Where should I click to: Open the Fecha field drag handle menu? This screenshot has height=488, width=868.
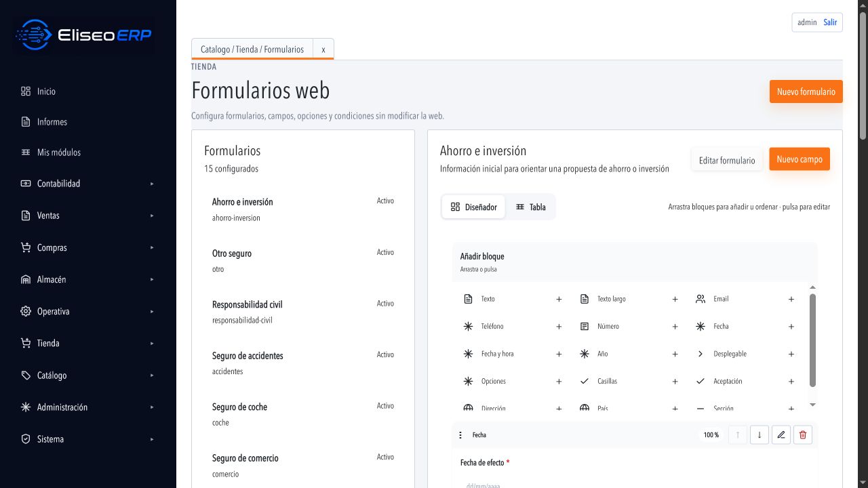tap(460, 435)
